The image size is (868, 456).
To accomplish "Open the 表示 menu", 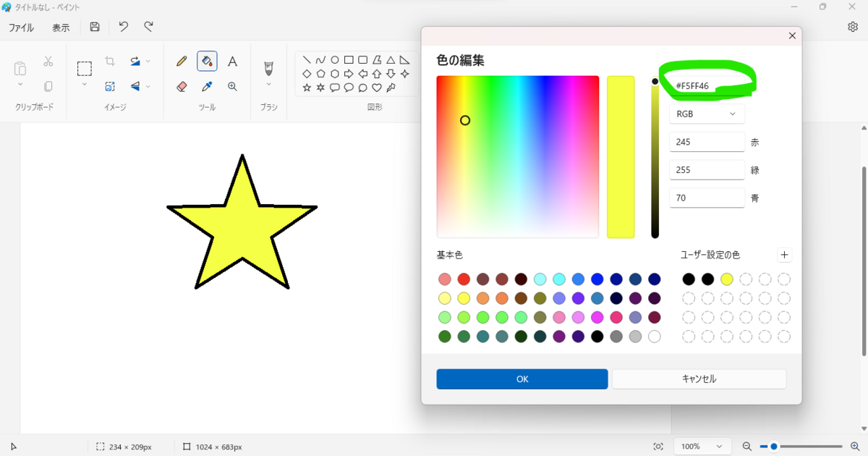I will (61, 28).
